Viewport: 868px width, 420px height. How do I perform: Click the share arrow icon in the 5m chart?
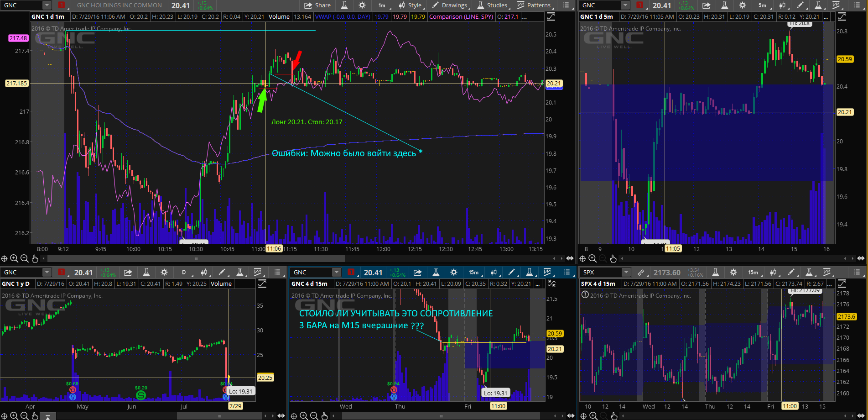coord(706,5)
